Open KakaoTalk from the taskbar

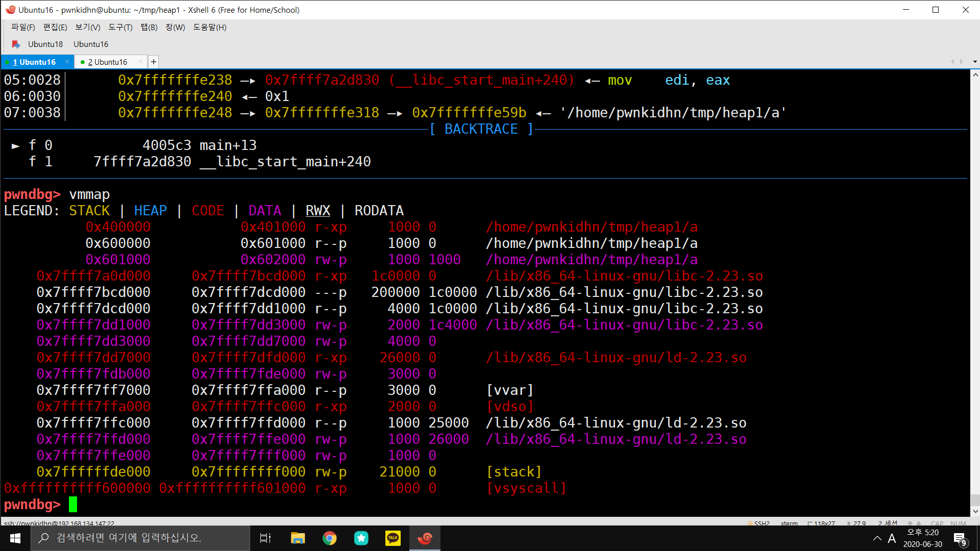click(x=393, y=538)
